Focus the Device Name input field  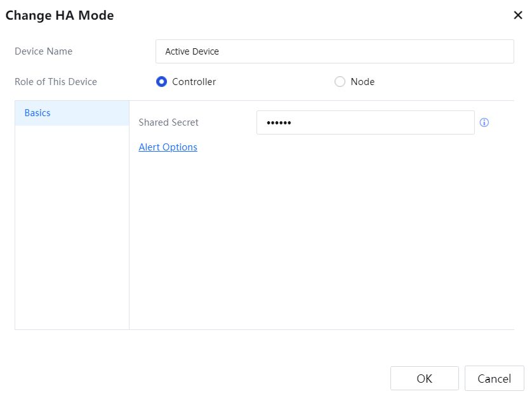335,51
